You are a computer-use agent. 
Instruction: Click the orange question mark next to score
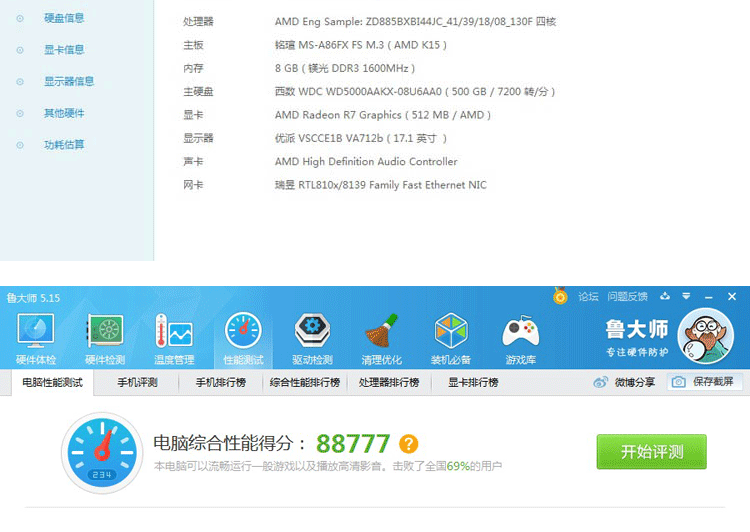pyautogui.click(x=408, y=443)
